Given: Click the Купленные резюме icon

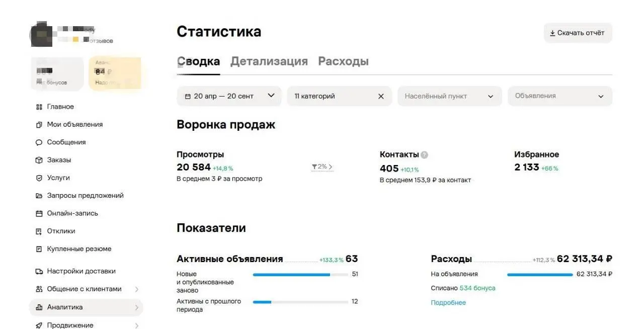Looking at the screenshot, I should click(x=39, y=249).
